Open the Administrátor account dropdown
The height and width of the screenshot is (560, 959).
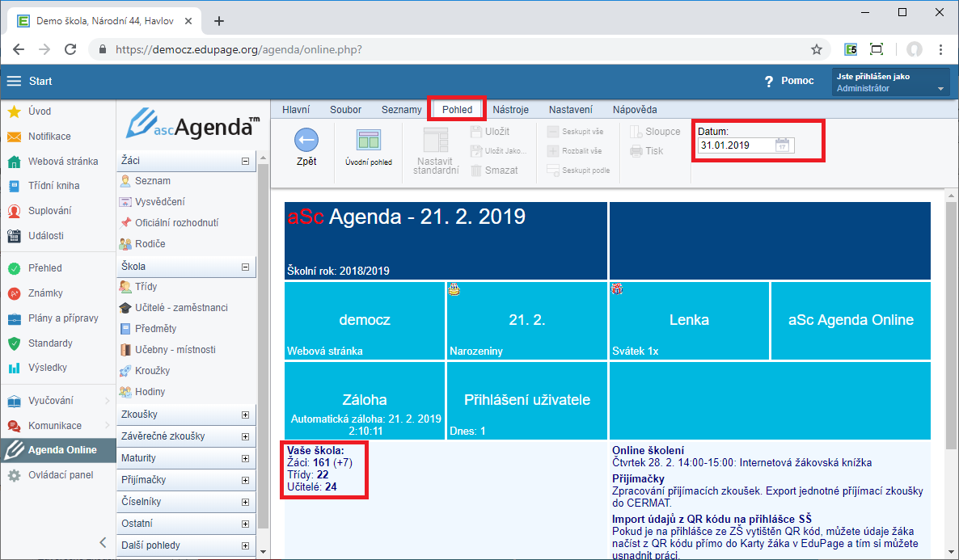890,82
